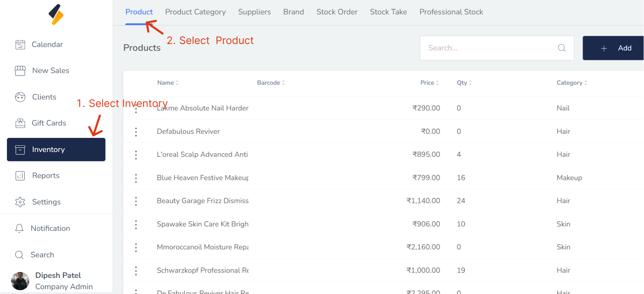Open the Settings gear icon
Viewport: 644px width, 294px height.
(x=20, y=202)
